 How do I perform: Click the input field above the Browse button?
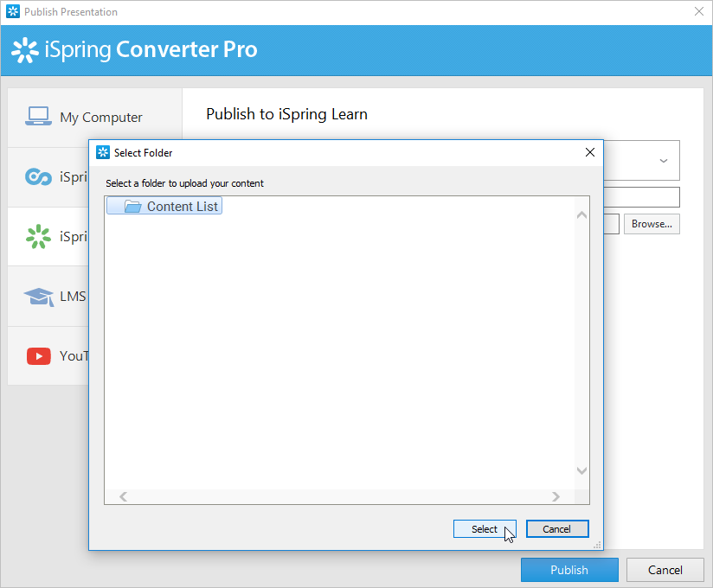point(641,197)
